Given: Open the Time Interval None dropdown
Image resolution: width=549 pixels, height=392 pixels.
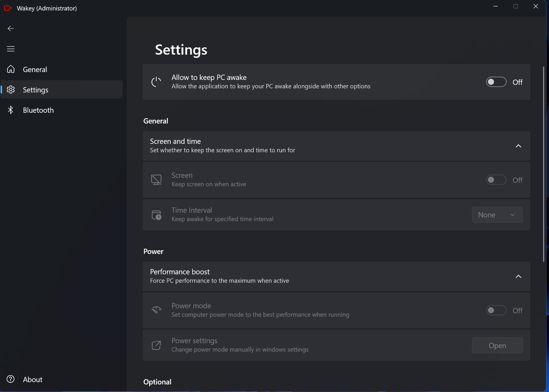Looking at the screenshot, I should click(x=497, y=215).
